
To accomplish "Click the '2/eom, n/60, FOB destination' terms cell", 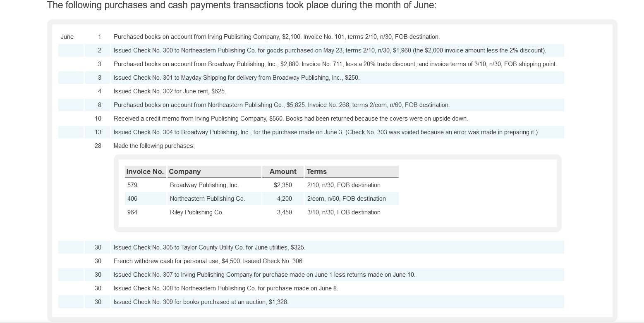I will [x=347, y=199].
